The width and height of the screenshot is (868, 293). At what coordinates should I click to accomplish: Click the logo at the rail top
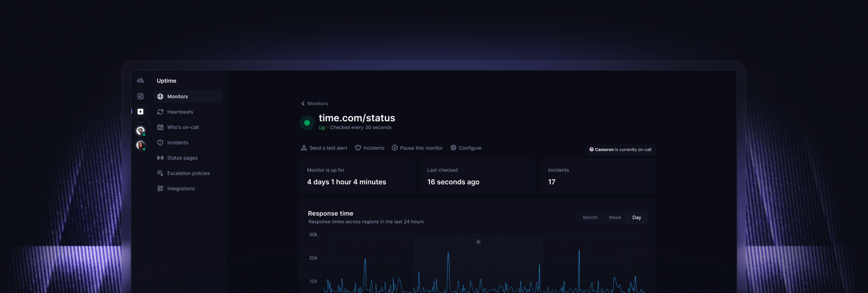click(x=140, y=81)
